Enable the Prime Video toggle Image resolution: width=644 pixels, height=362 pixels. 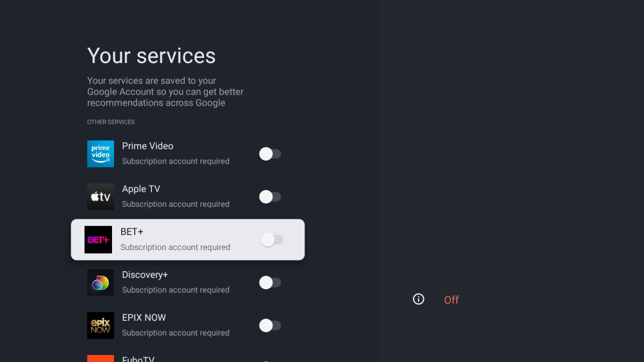(270, 154)
